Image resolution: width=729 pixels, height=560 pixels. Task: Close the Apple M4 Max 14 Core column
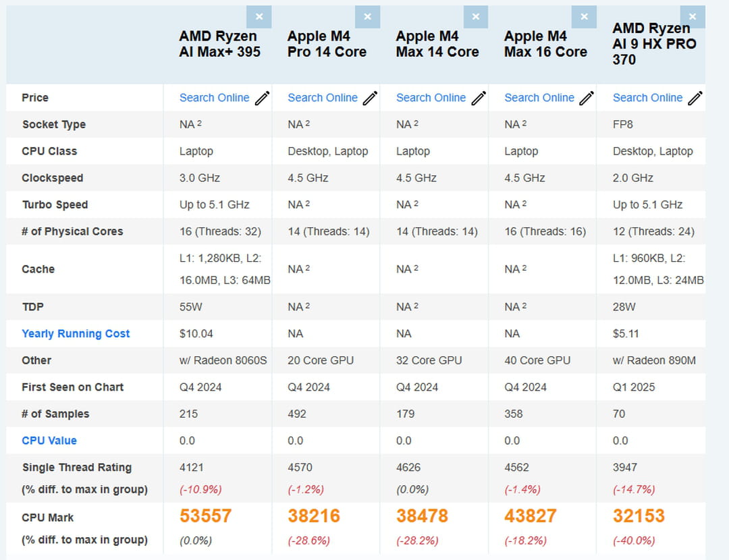[x=476, y=17]
